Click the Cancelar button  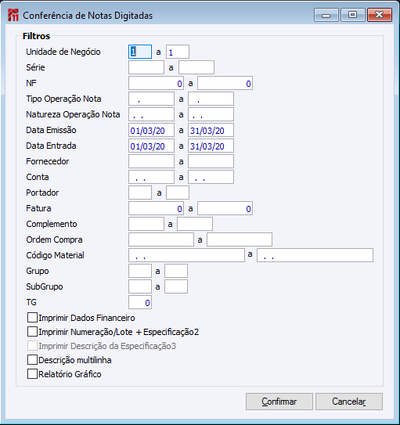point(349,401)
